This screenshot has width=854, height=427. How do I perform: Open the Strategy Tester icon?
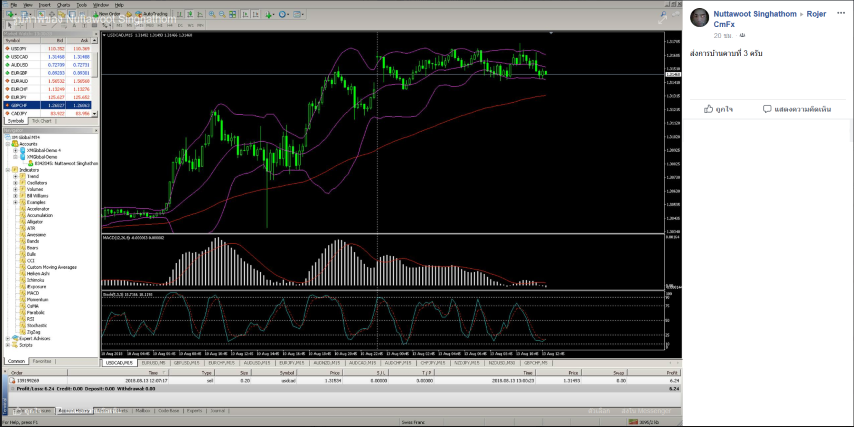82,14
